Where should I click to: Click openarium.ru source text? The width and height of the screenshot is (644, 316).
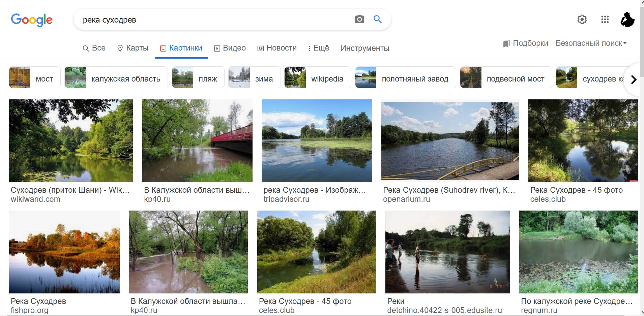tap(407, 199)
